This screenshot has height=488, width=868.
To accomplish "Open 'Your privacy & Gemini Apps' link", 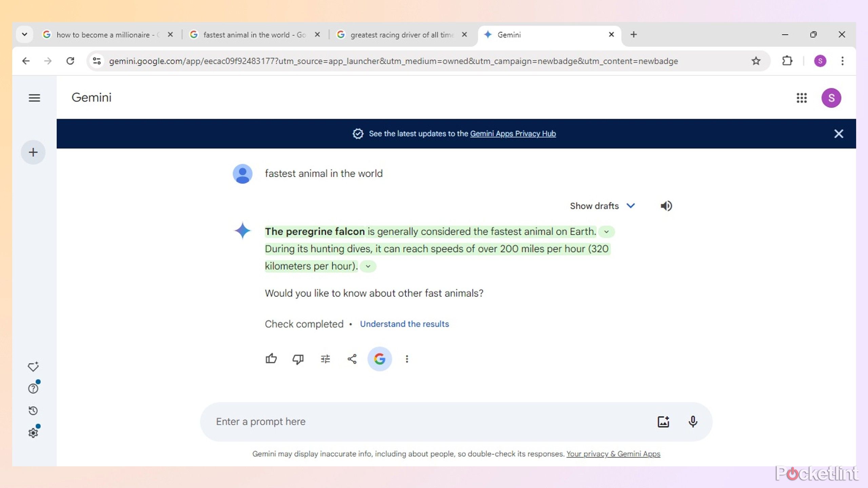I will [613, 454].
